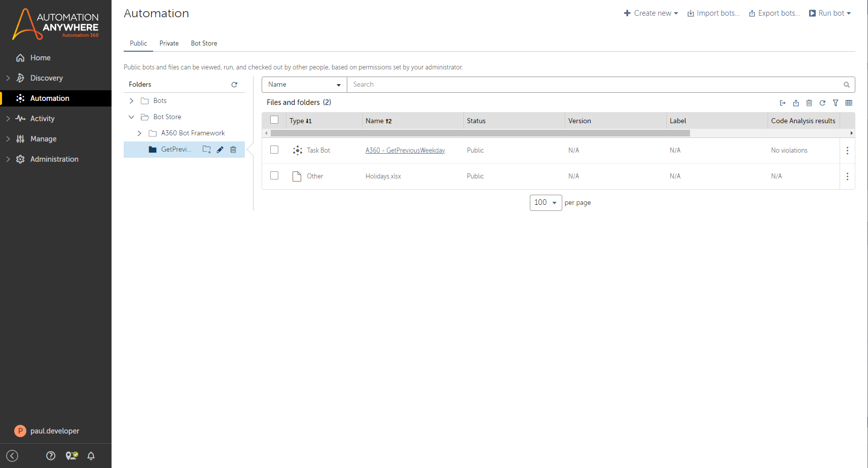Image resolution: width=868 pixels, height=468 pixels.
Task: Switch to the Bot Store tab
Action: [204, 44]
